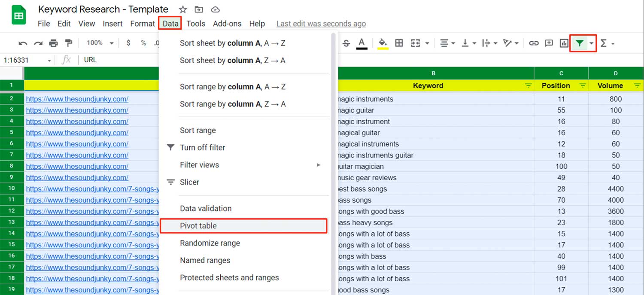
Task: Open the Add-ons menu
Action: click(227, 24)
